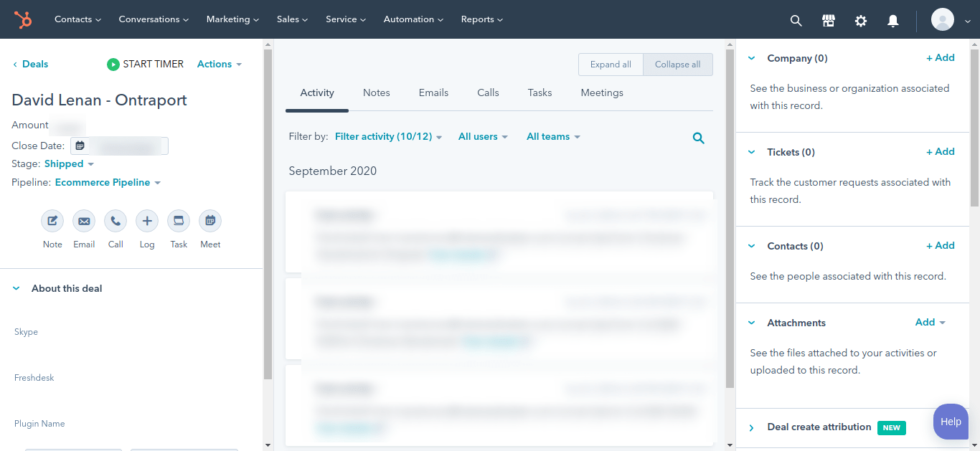Switch to the Emails tab
Screen dimensions: 980x451
(x=433, y=92)
